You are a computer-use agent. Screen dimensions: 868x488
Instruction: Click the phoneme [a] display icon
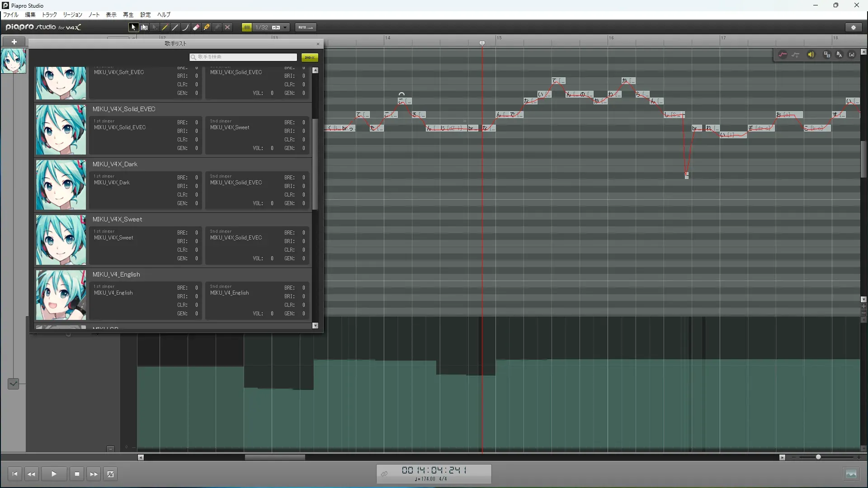tap(852, 55)
